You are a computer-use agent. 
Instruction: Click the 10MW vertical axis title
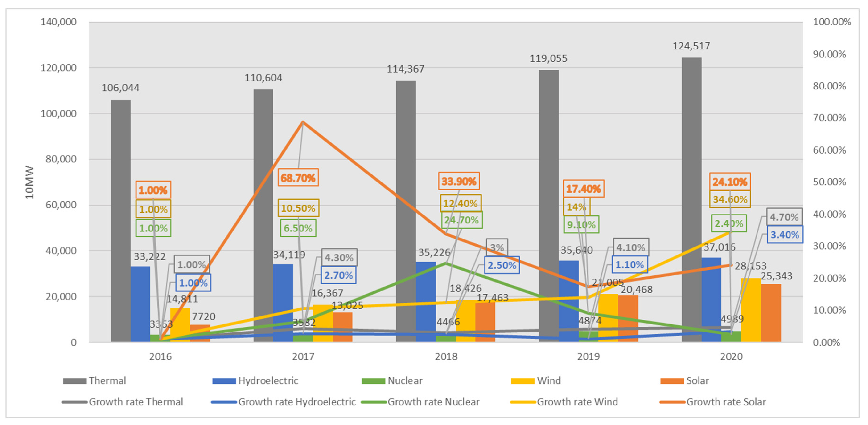pyautogui.click(x=30, y=182)
